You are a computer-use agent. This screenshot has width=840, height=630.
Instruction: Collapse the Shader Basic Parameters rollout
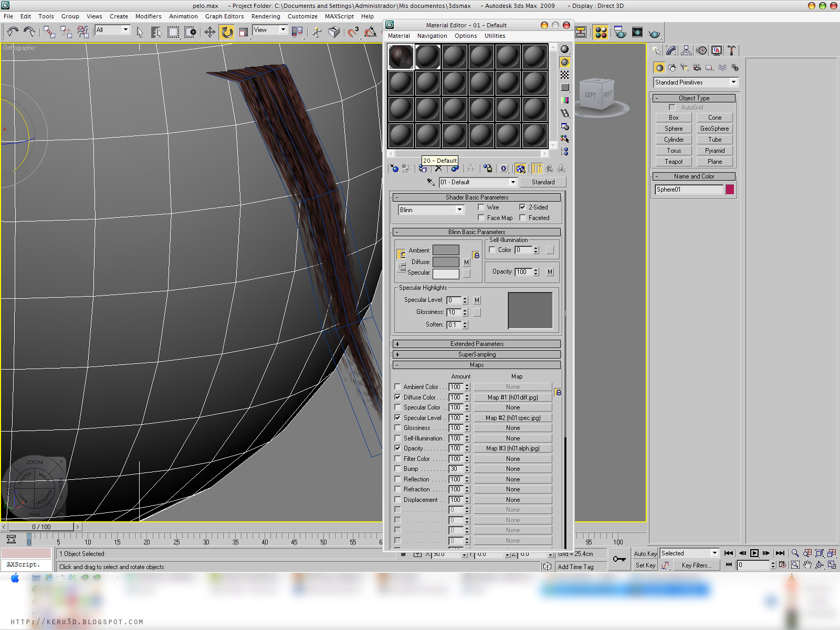477,197
